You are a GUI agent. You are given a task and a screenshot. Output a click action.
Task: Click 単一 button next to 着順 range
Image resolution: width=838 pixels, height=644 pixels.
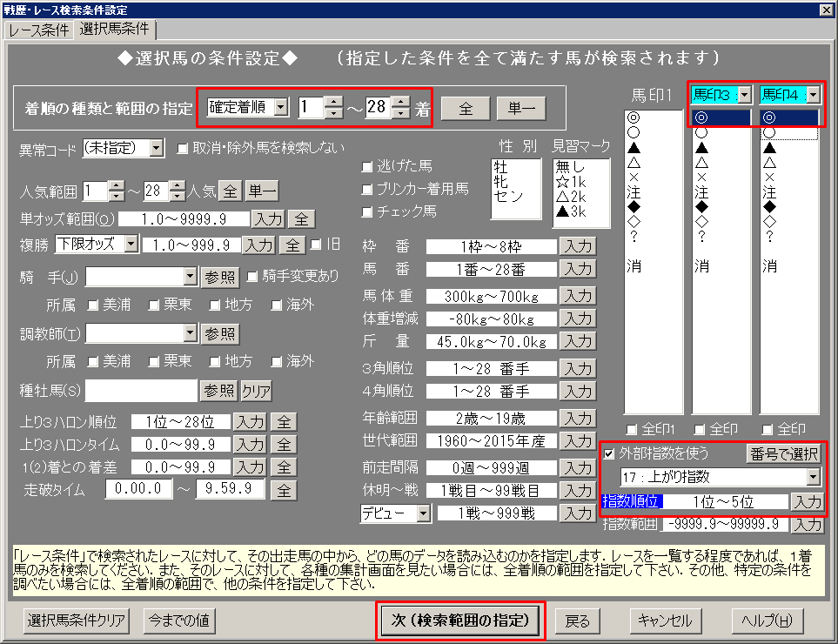521,109
